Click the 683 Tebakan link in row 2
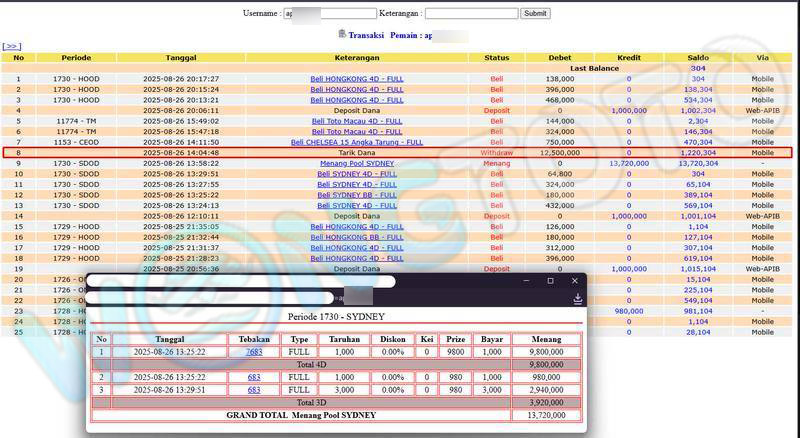This screenshot has height=438, width=800. [254, 377]
